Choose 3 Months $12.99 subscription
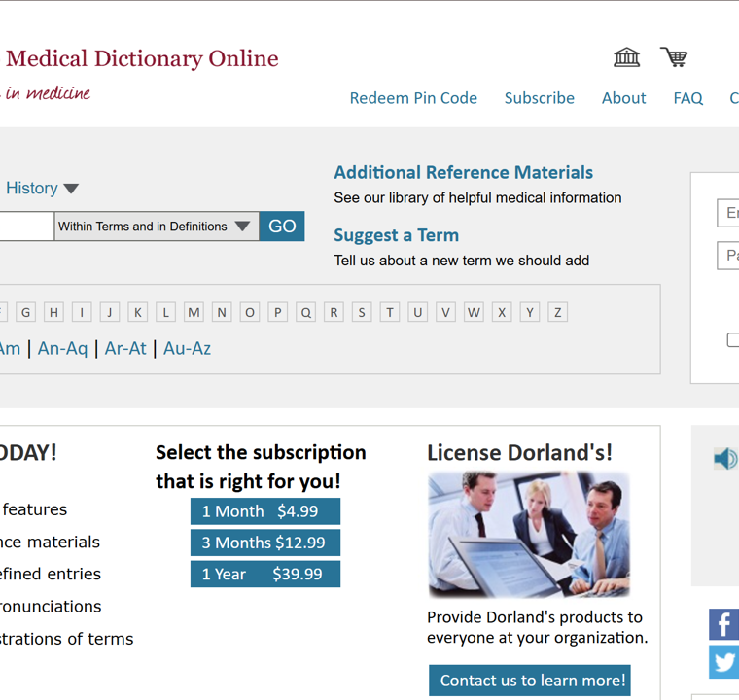This screenshot has height=700, width=739. coord(265,542)
